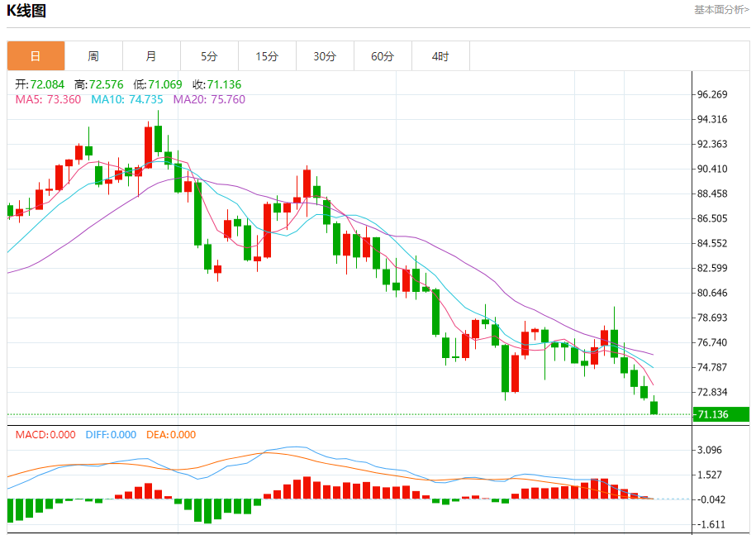The height and width of the screenshot is (535, 756).
Task: Open the 基本面分析 link
Action: (721, 10)
